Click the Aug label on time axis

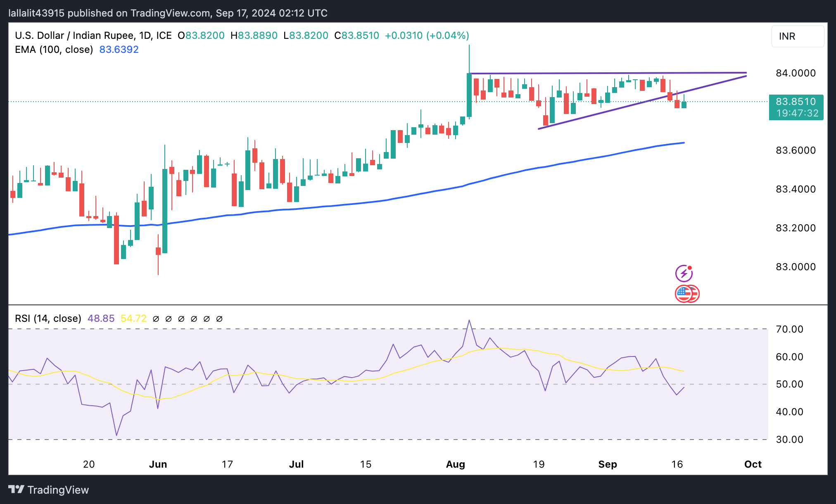[x=455, y=464]
